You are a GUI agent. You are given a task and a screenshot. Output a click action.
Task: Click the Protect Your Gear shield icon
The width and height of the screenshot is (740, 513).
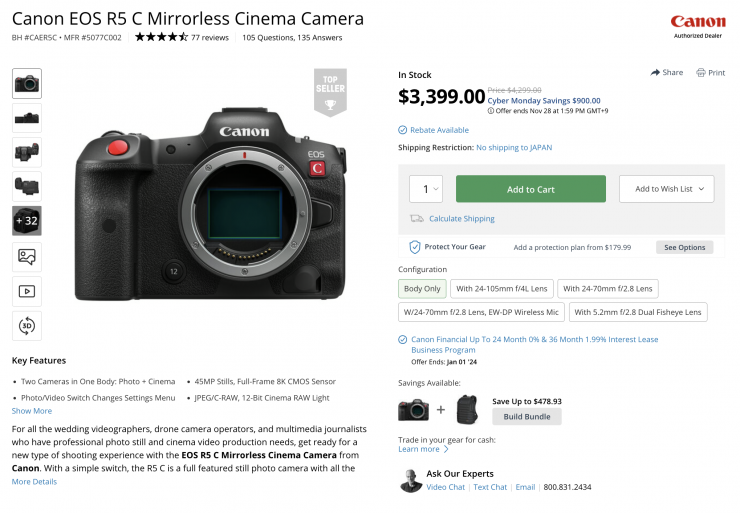click(x=414, y=247)
